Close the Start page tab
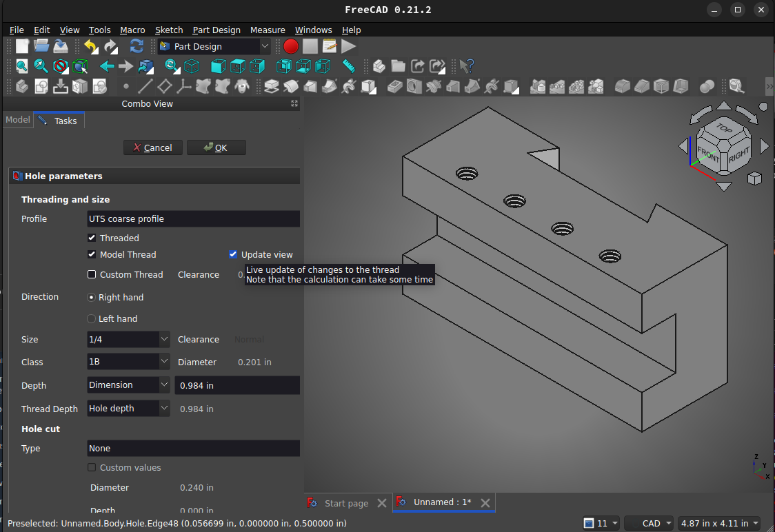 [382, 503]
